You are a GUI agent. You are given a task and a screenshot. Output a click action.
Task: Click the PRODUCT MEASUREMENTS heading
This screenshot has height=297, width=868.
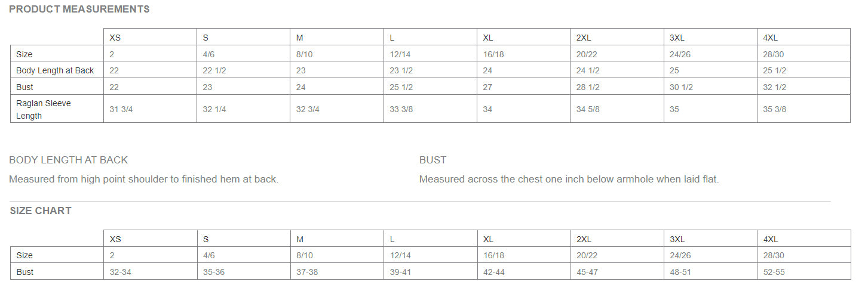[79, 10]
